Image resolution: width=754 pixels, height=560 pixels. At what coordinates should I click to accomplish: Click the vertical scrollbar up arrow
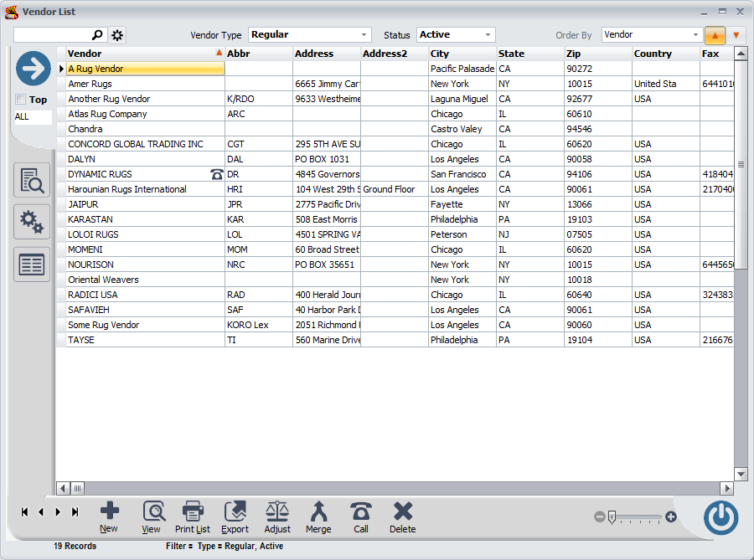741,54
